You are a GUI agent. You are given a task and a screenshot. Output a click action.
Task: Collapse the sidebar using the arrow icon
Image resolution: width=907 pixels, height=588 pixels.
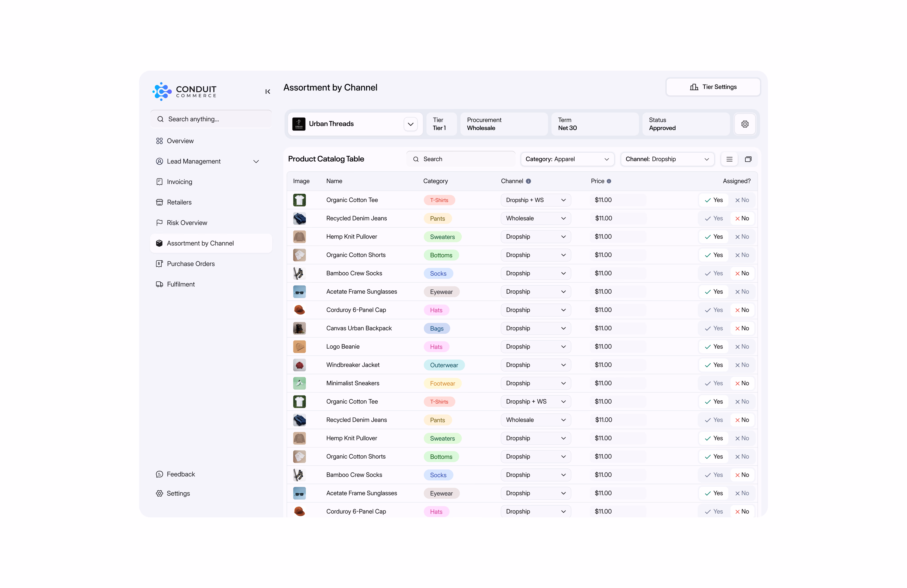267,91
